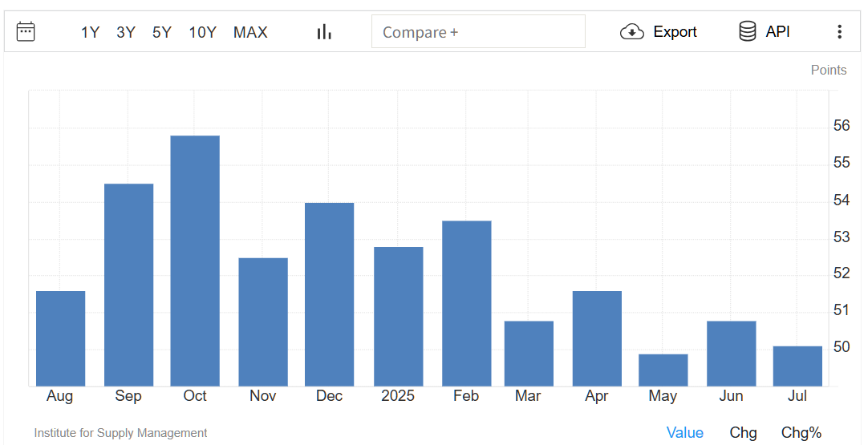Click the Aug bar in the chart
The width and height of the screenshot is (868, 445).
(x=60, y=338)
